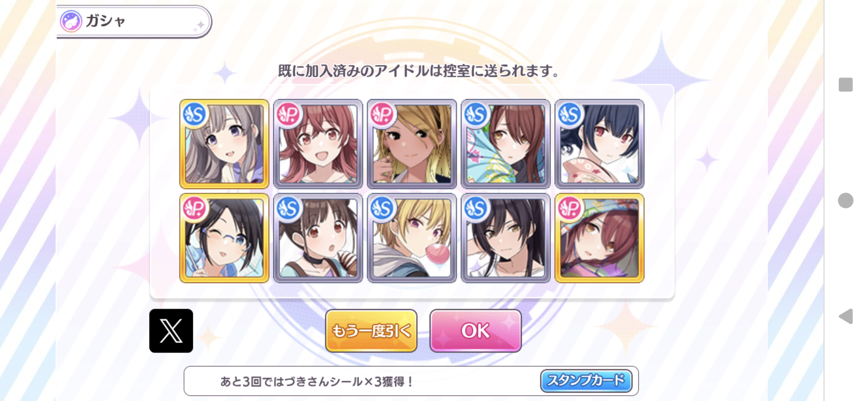Click the もう一度引く button
868x401 pixels.
click(371, 331)
